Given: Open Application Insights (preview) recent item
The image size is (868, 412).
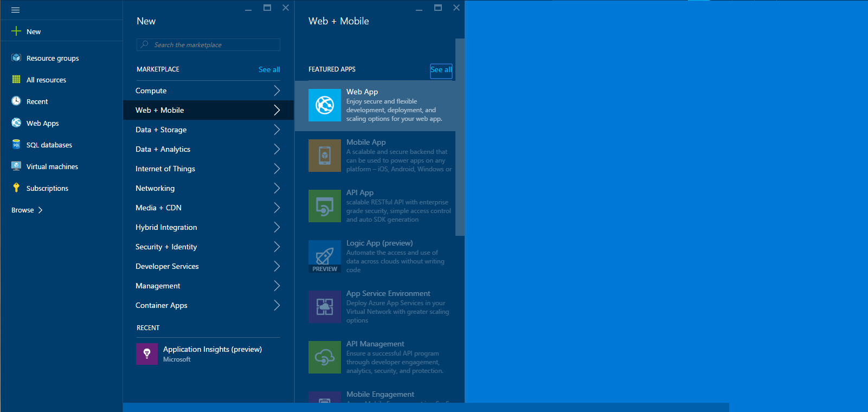Looking at the screenshot, I should point(208,354).
